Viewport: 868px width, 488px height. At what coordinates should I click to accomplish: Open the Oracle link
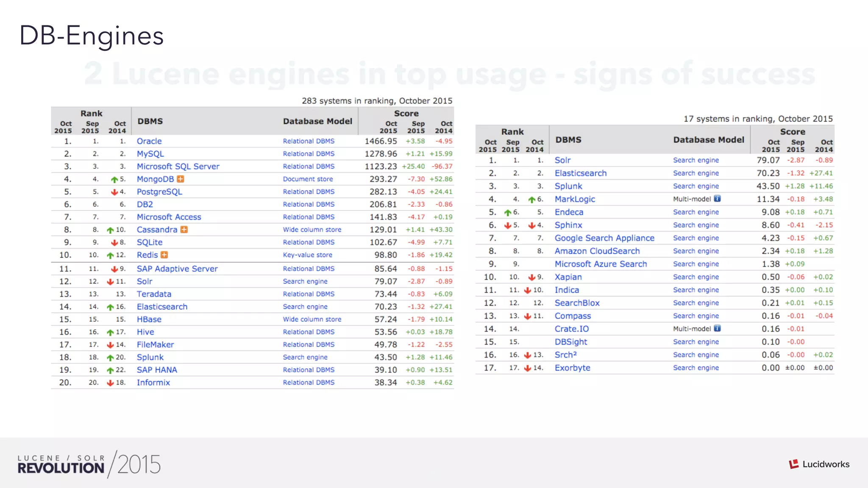coord(149,141)
